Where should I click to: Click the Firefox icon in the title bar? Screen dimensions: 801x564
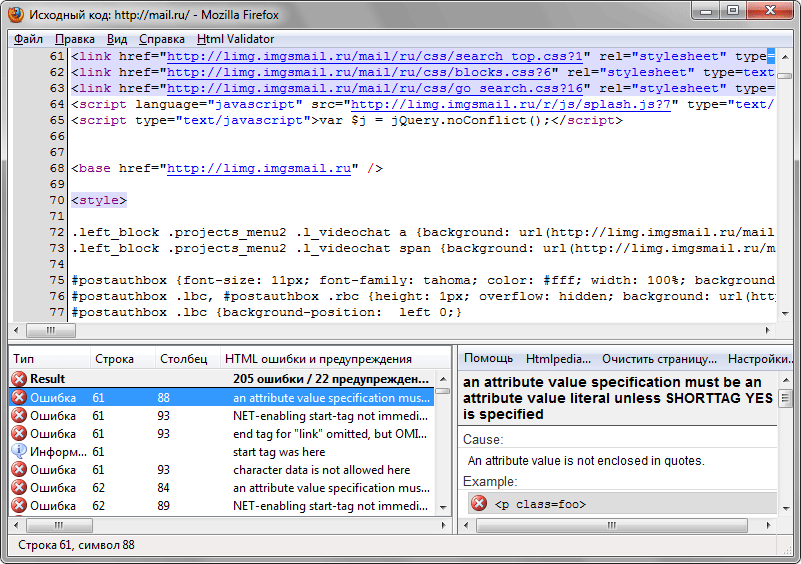(x=15, y=13)
